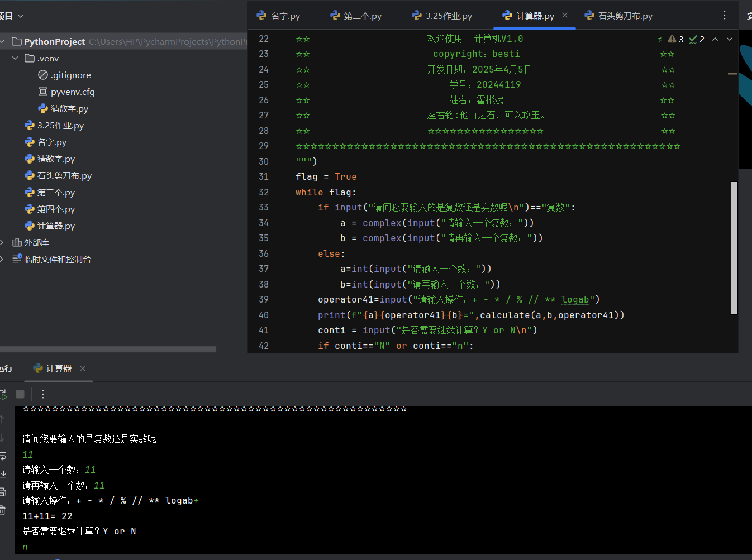This screenshot has width=752, height=560.
Task: Click the console output '11+11= 22'
Action: tap(47, 516)
